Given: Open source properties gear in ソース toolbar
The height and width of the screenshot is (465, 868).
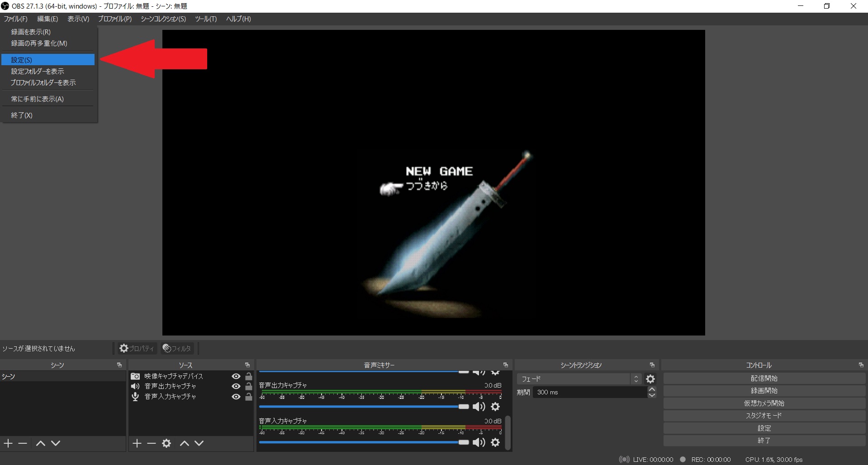Looking at the screenshot, I should click(x=166, y=443).
